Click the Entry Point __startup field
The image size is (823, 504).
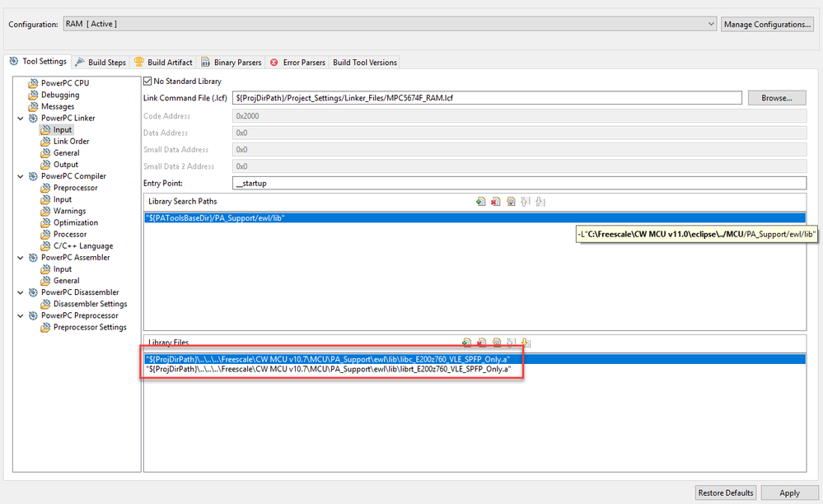coord(519,183)
